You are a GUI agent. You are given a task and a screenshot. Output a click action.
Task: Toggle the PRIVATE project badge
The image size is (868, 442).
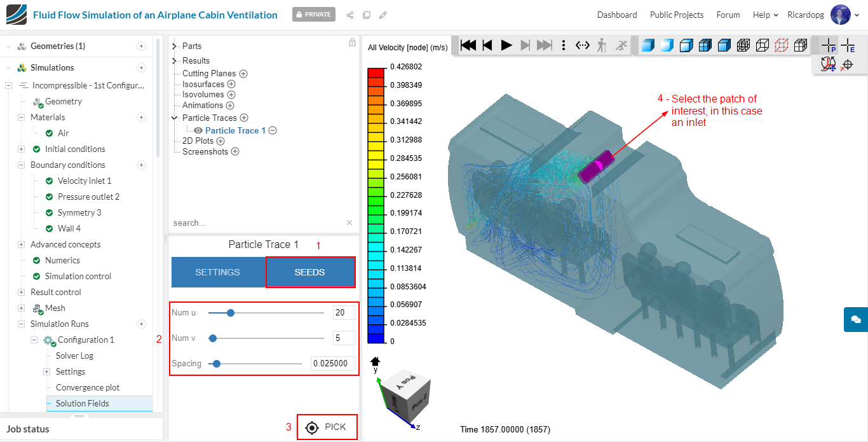click(314, 15)
